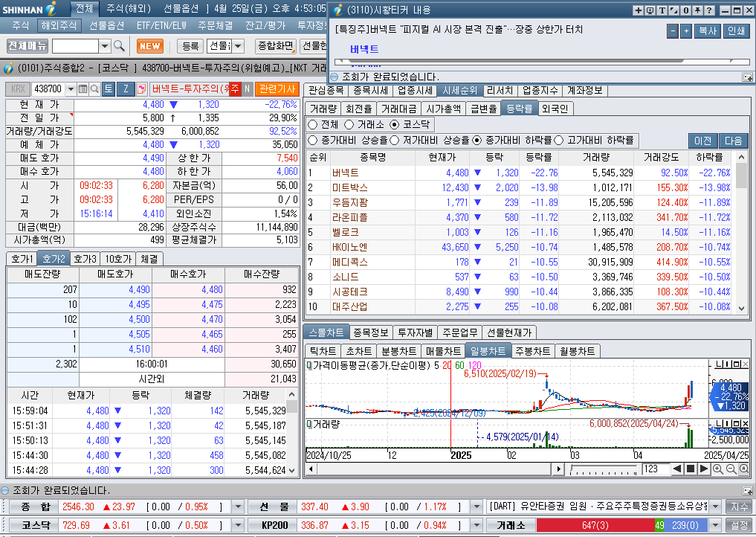Toggle the moving average indicator checkbox on chart

(309, 366)
